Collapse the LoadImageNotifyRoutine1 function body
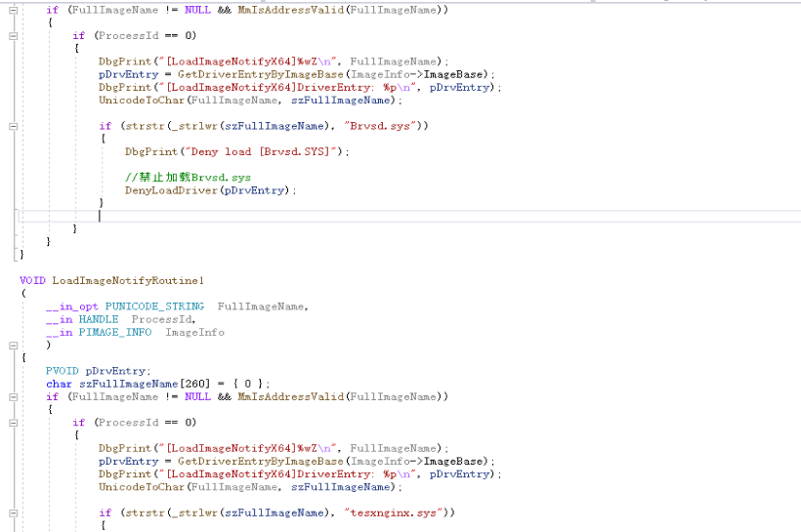This screenshot has height=532, width=801. click(x=14, y=346)
